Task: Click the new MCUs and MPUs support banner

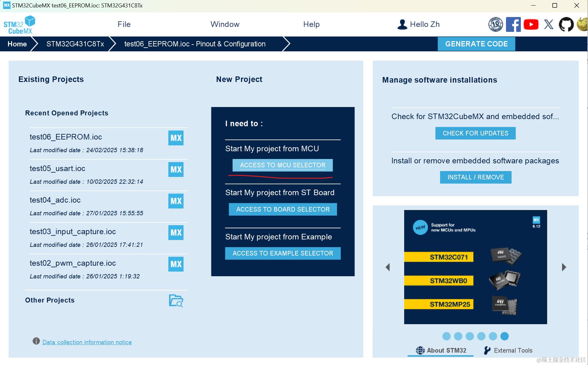Action: (475, 267)
